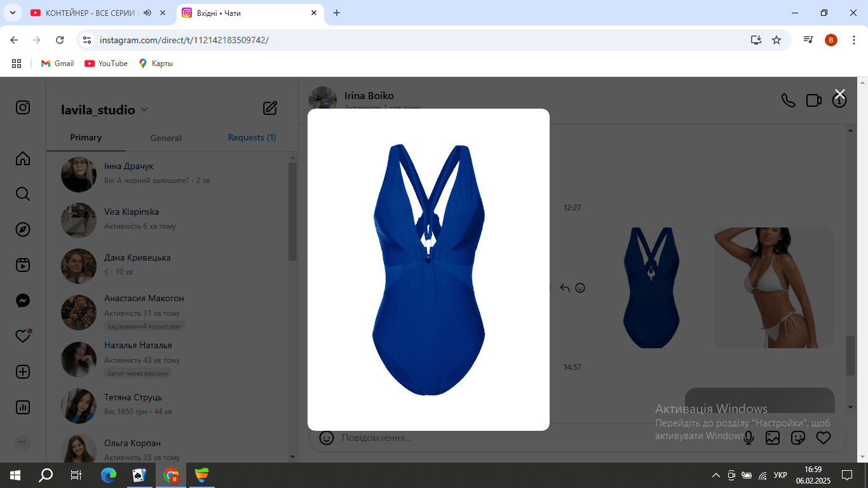The image size is (868, 488).
Task: Open Reels icon in sidebar
Action: 23,265
